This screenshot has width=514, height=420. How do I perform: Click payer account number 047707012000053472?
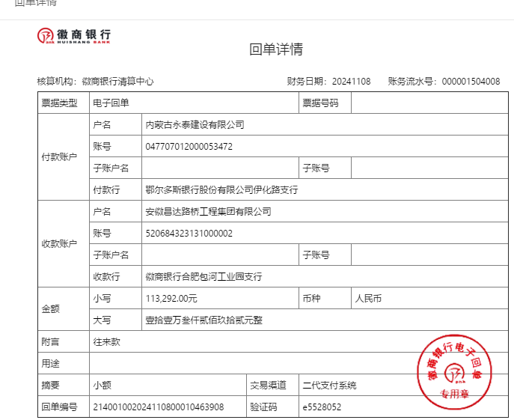coord(189,146)
